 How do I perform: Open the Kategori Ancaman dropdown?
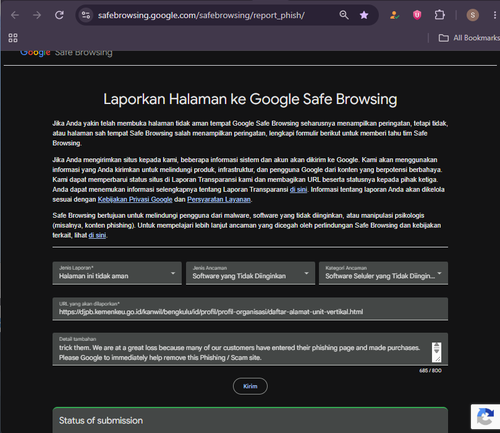pyautogui.click(x=383, y=273)
